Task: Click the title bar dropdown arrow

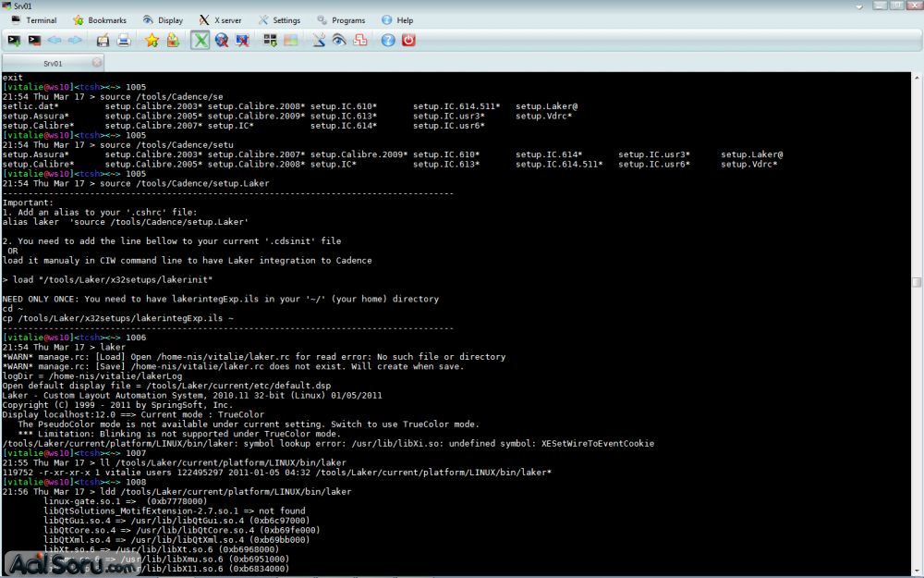Action: click(859, 6)
